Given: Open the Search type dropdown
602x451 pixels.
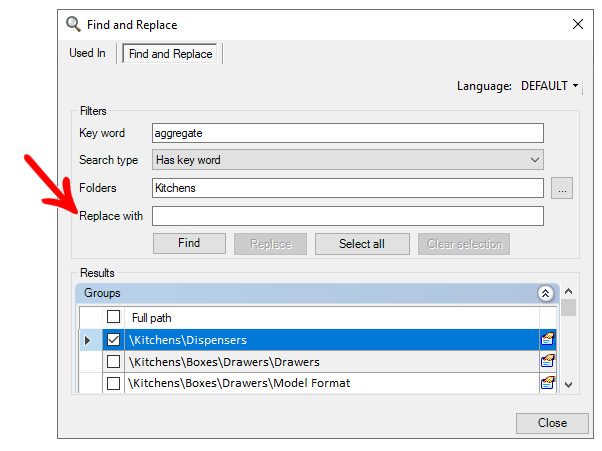Looking at the screenshot, I should (x=347, y=160).
